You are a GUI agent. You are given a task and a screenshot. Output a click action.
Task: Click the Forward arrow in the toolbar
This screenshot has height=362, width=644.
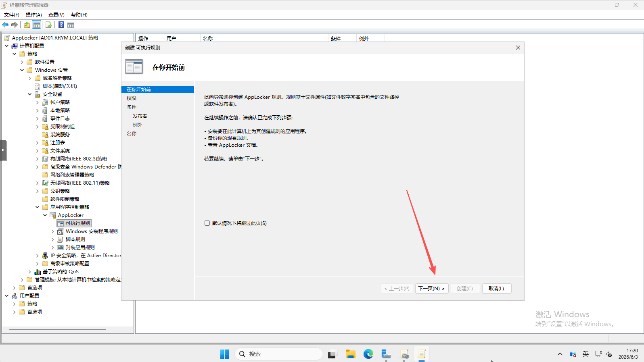click(15, 25)
